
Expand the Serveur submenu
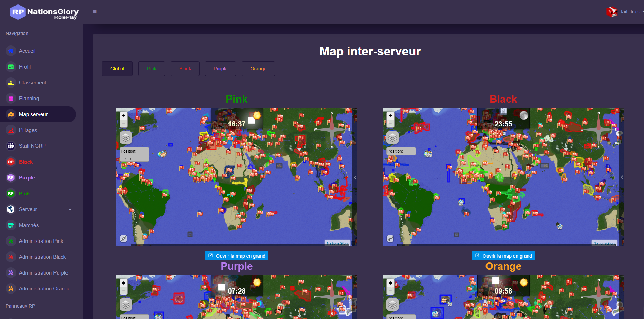tap(70, 209)
